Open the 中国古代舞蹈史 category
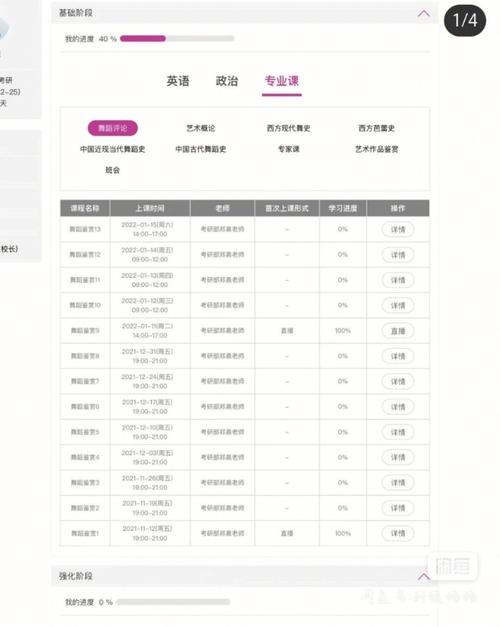 pos(201,149)
